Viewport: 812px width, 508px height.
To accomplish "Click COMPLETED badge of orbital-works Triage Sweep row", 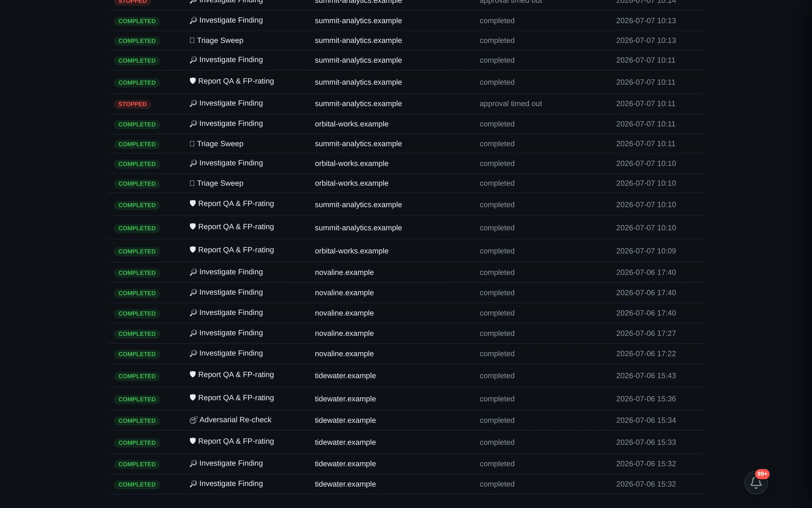I will tap(137, 184).
